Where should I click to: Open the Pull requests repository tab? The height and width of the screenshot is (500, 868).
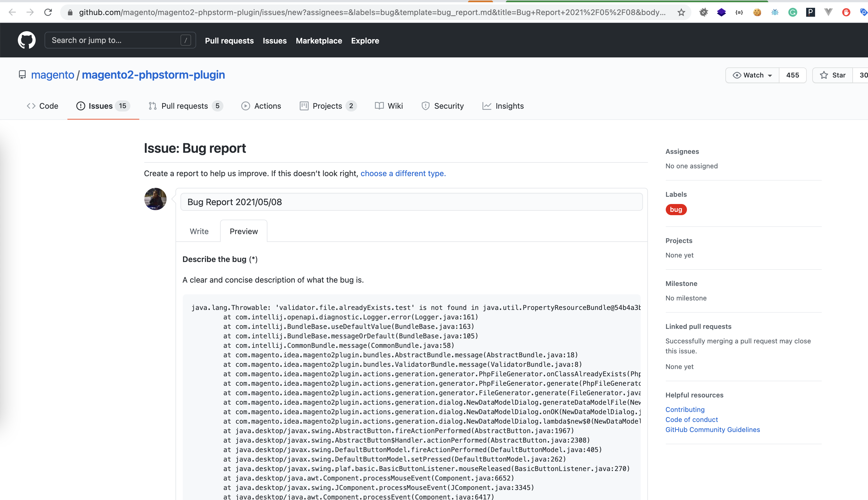coord(186,106)
